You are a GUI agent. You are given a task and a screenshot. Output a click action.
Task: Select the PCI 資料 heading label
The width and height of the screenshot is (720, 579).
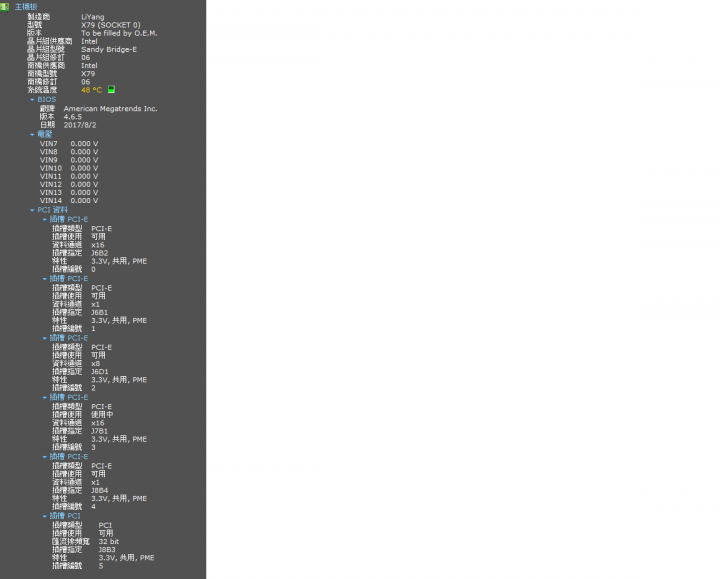[x=52, y=210]
